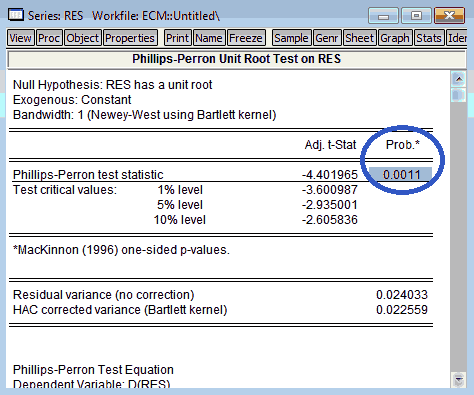Click the Prob.* column header

403,144
